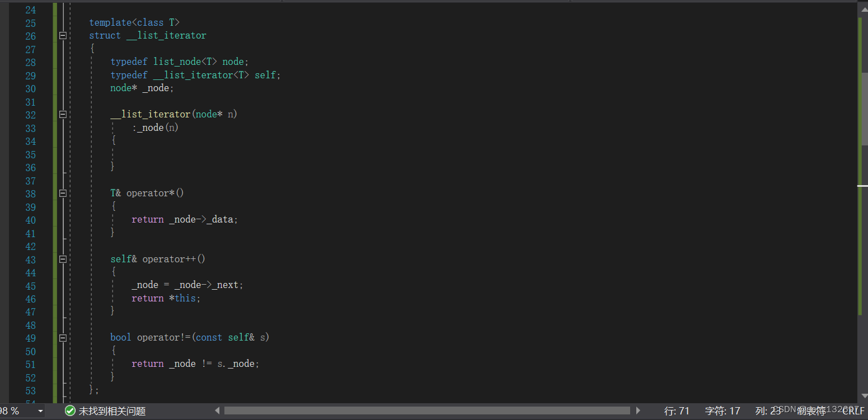Collapse the operator*() function block
The width and height of the screenshot is (868, 420).
[63, 193]
